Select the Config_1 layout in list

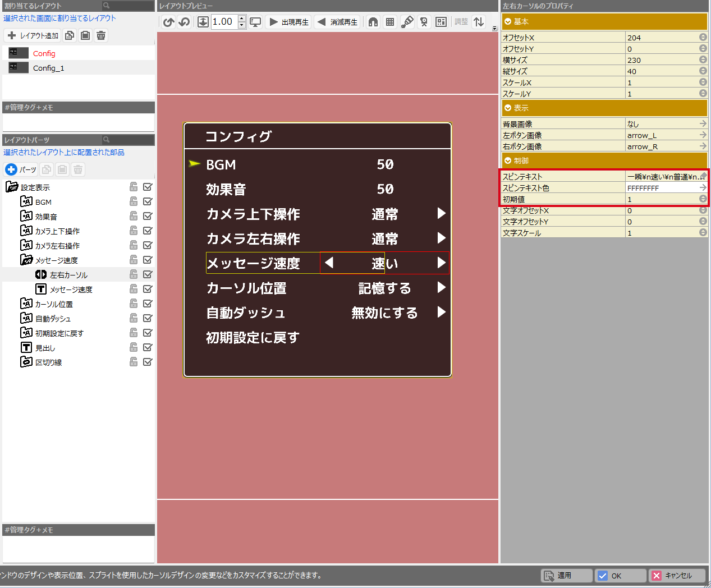coord(48,68)
